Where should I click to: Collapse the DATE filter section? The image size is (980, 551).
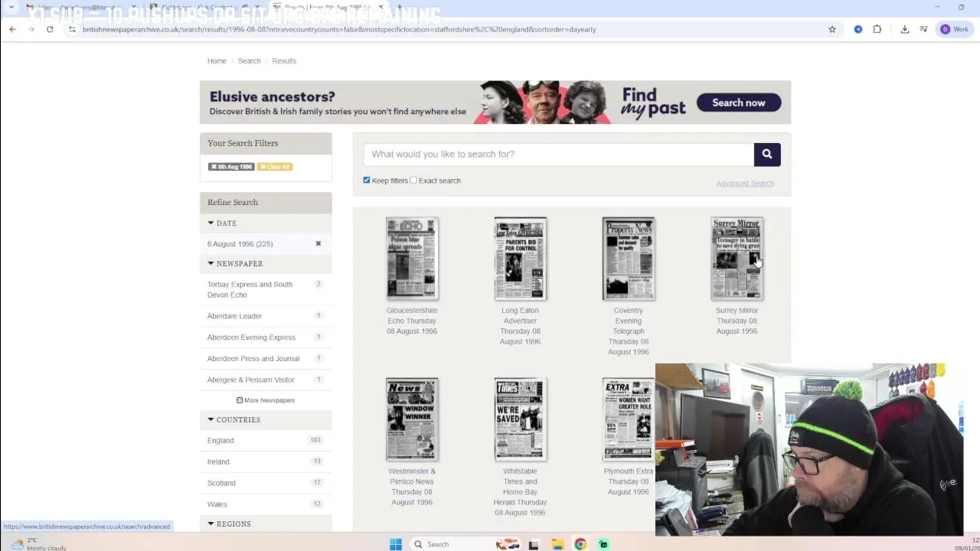222,223
